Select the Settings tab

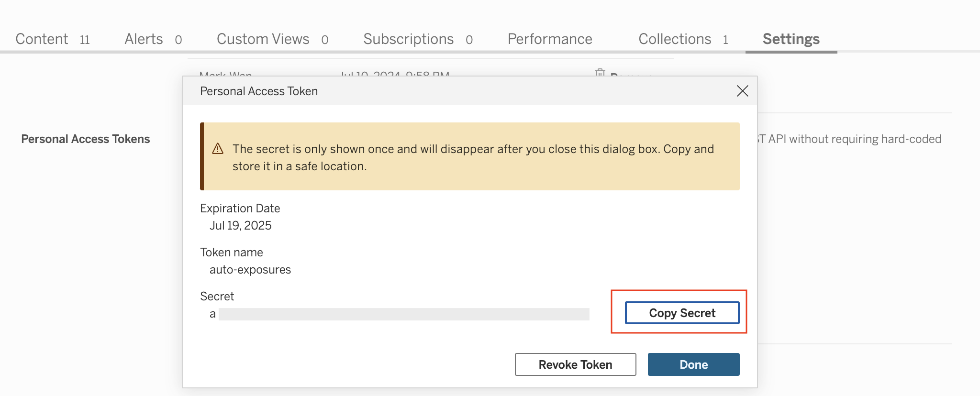click(791, 39)
